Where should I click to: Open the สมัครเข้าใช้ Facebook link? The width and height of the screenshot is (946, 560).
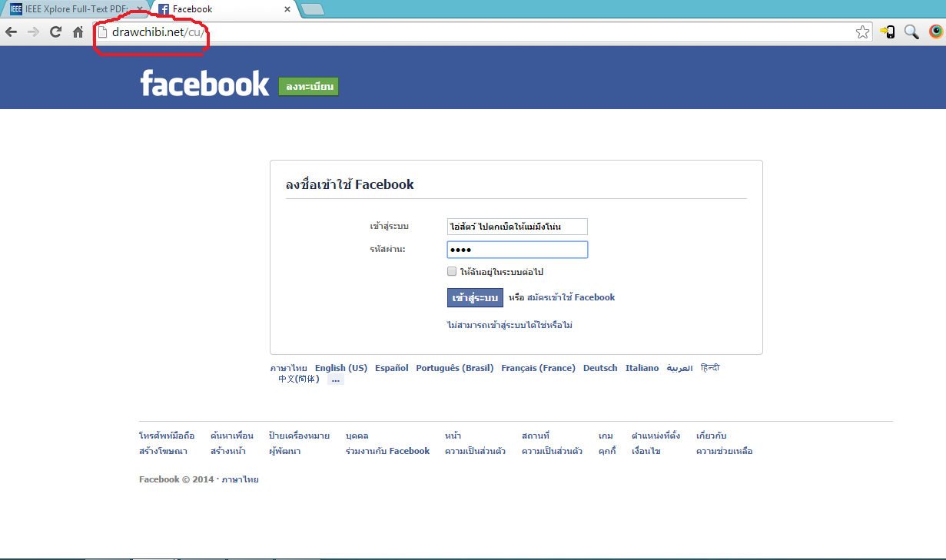571,297
